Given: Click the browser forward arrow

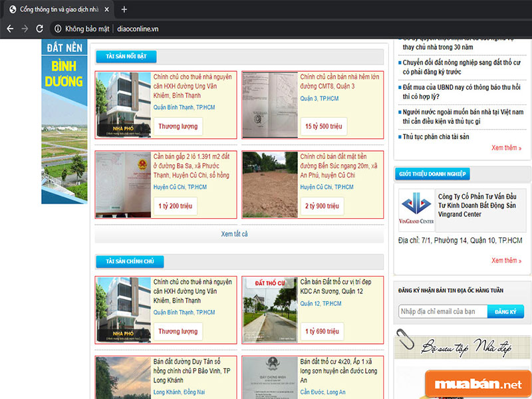Looking at the screenshot, I should point(25,29).
